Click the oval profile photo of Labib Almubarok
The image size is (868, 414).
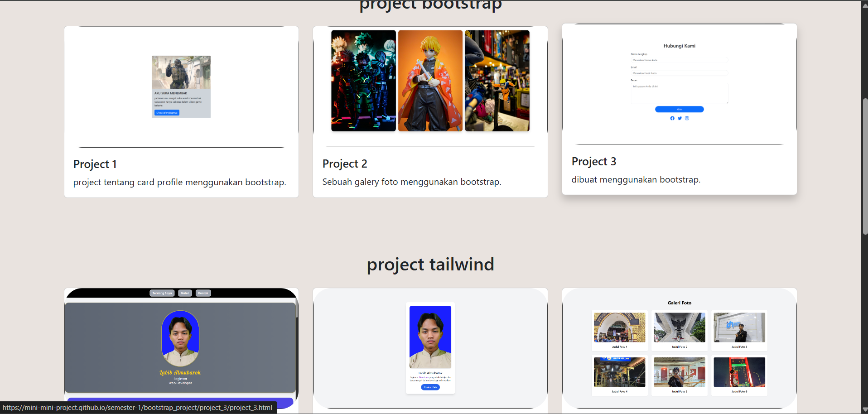pyautogui.click(x=180, y=338)
